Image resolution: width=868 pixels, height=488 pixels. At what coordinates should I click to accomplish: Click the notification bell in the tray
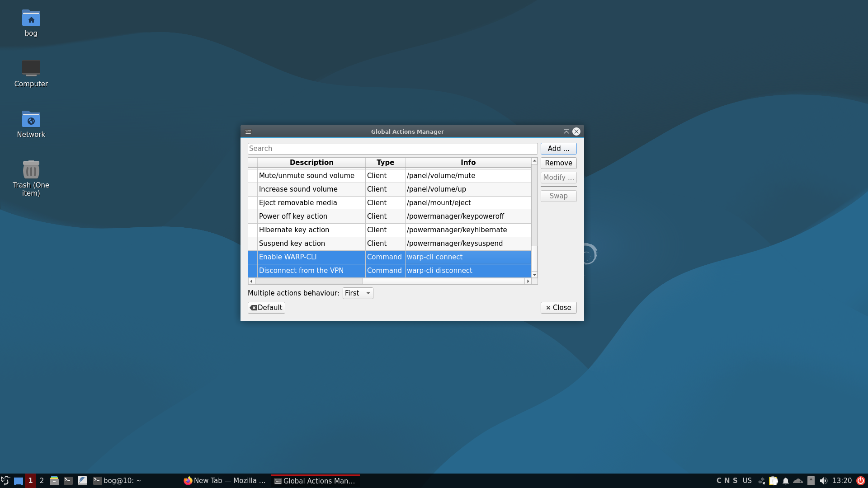pyautogui.click(x=786, y=480)
